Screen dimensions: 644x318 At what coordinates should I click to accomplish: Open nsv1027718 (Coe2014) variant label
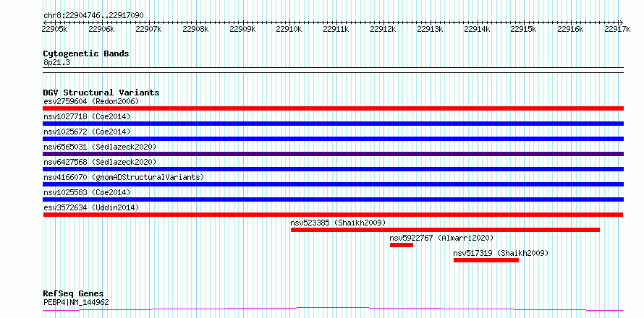coord(87,116)
